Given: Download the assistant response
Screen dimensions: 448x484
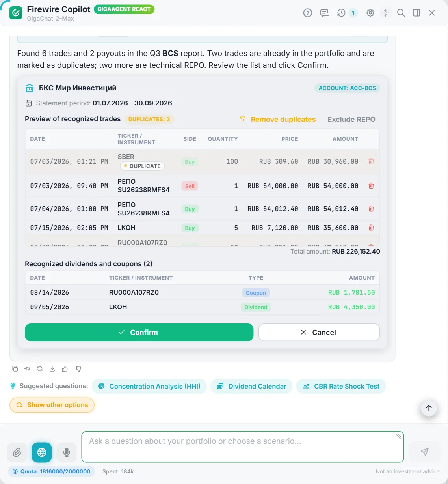Looking at the screenshot, I should [52, 369].
